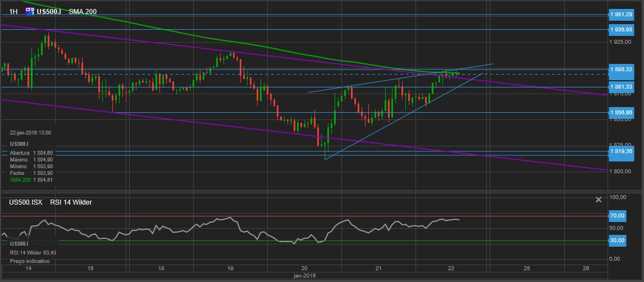Click the date label 21 on time axis
The height and width of the screenshot is (282, 644).
click(378, 269)
